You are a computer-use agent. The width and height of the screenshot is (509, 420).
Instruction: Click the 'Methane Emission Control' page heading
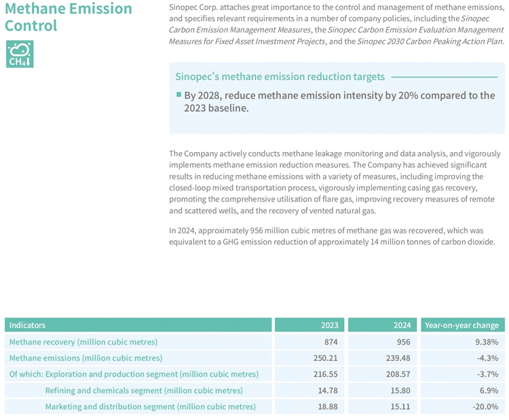[x=68, y=18]
